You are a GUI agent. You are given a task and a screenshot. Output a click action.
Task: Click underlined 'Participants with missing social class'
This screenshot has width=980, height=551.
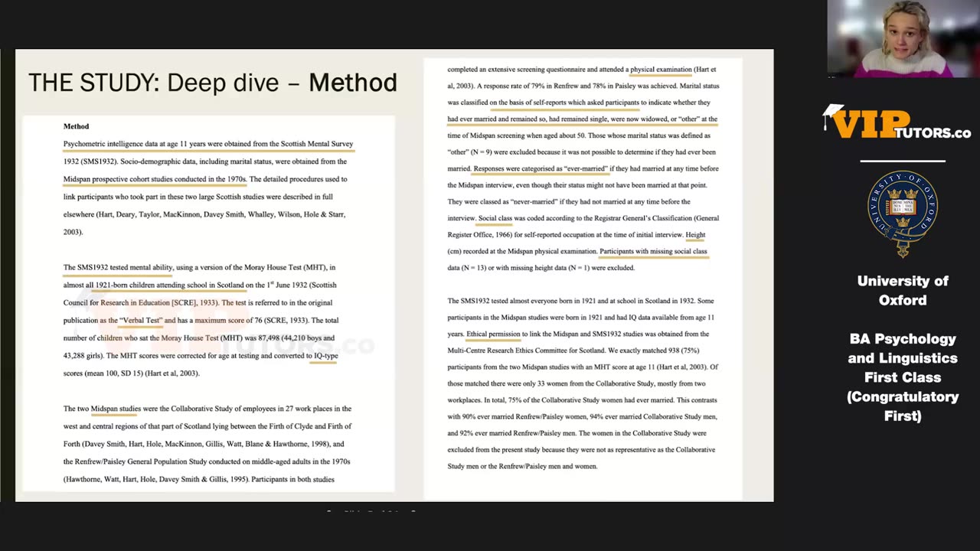(653, 251)
